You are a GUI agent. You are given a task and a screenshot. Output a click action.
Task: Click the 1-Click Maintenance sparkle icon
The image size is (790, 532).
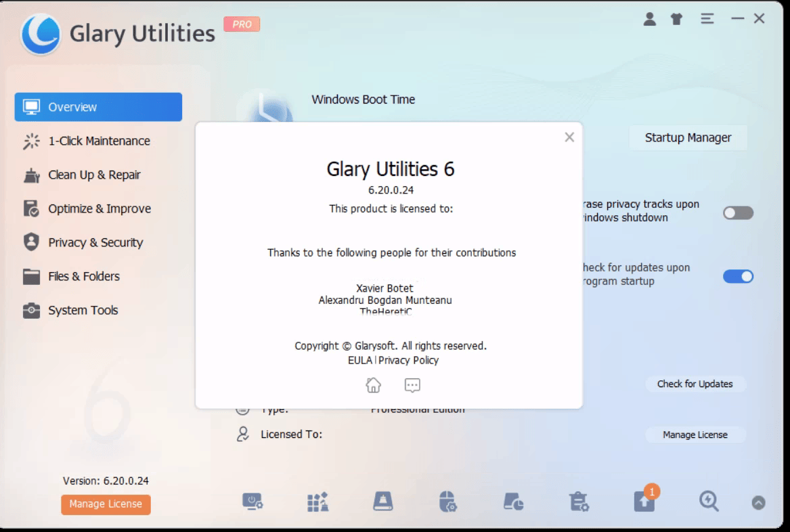pos(31,141)
